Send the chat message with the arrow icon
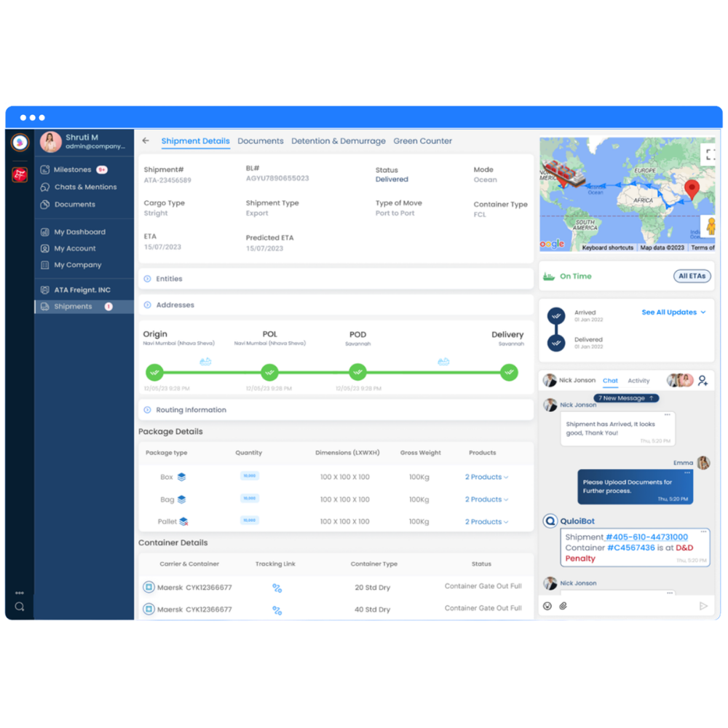The width and height of the screenshot is (728, 728). click(703, 605)
